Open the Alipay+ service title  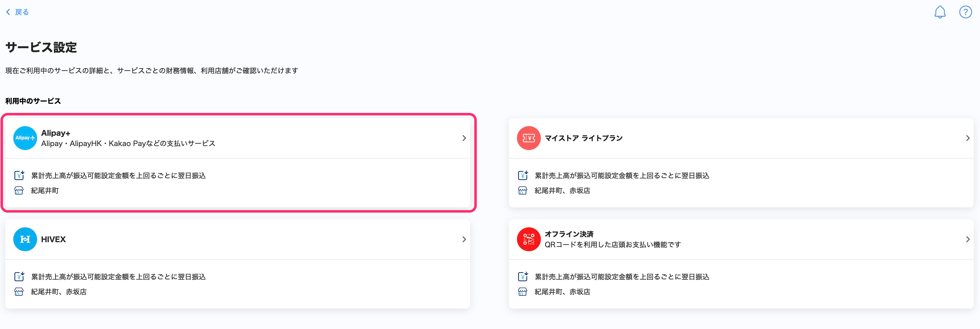(x=56, y=133)
